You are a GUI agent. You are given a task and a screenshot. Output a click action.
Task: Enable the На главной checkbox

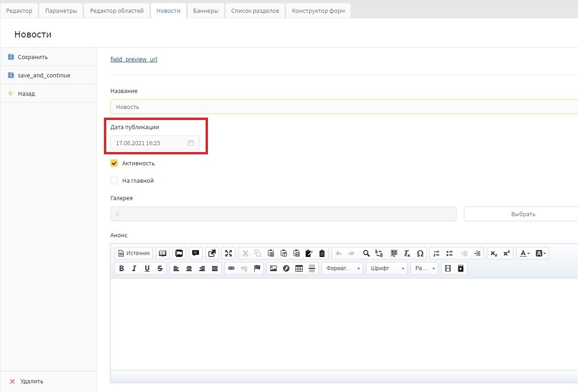tap(115, 181)
